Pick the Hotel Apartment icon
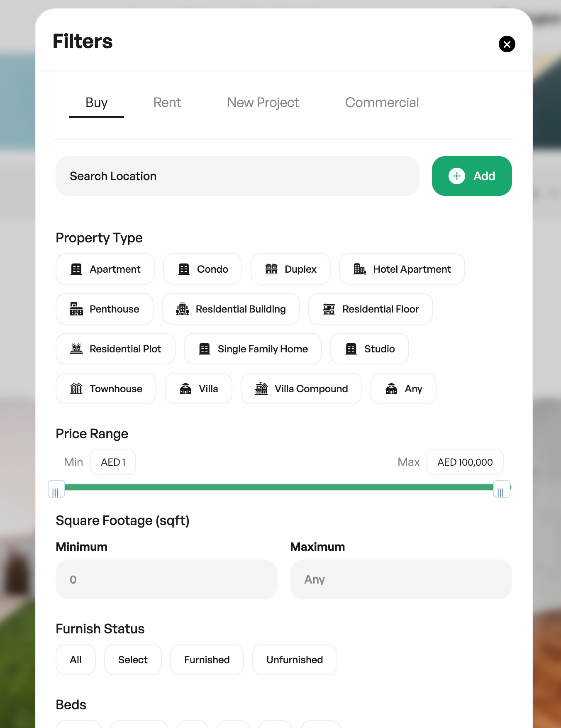561x728 pixels. tap(360, 269)
